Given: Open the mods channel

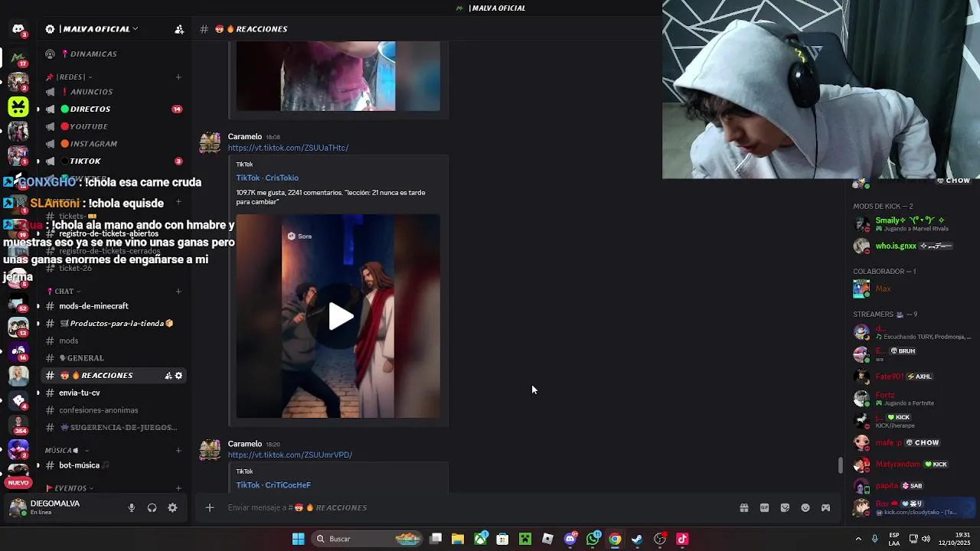Looking at the screenshot, I should 114,341.
